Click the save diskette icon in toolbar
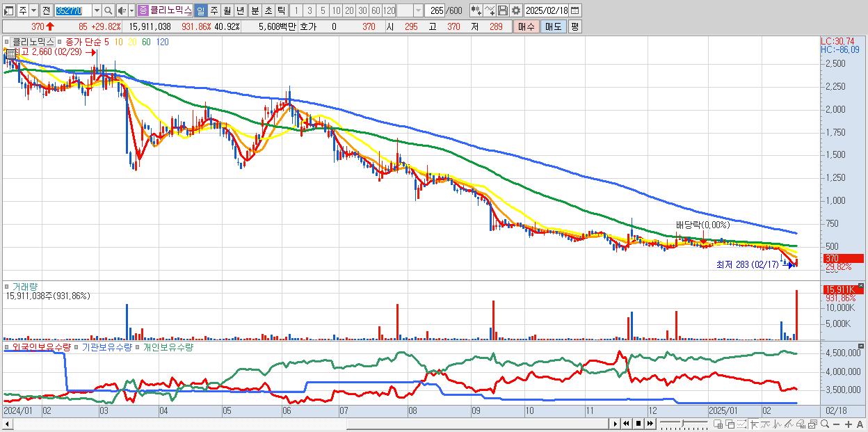 [x=503, y=10]
